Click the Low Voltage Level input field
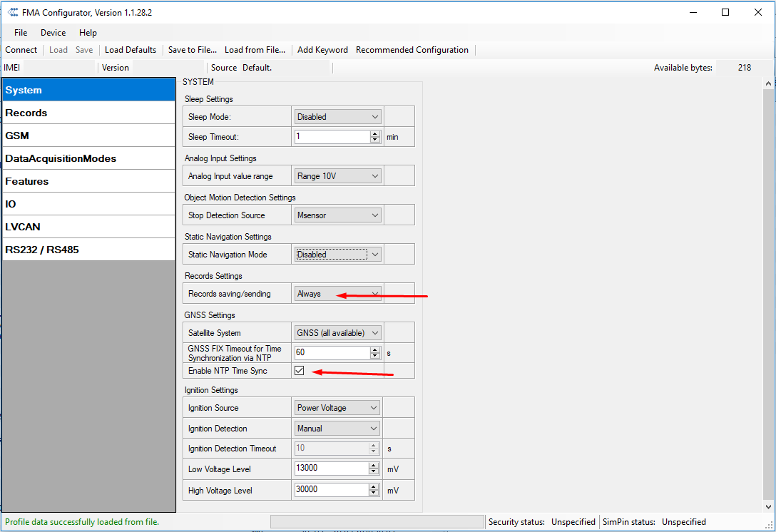The width and height of the screenshot is (776, 532). (x=331, y=469)
